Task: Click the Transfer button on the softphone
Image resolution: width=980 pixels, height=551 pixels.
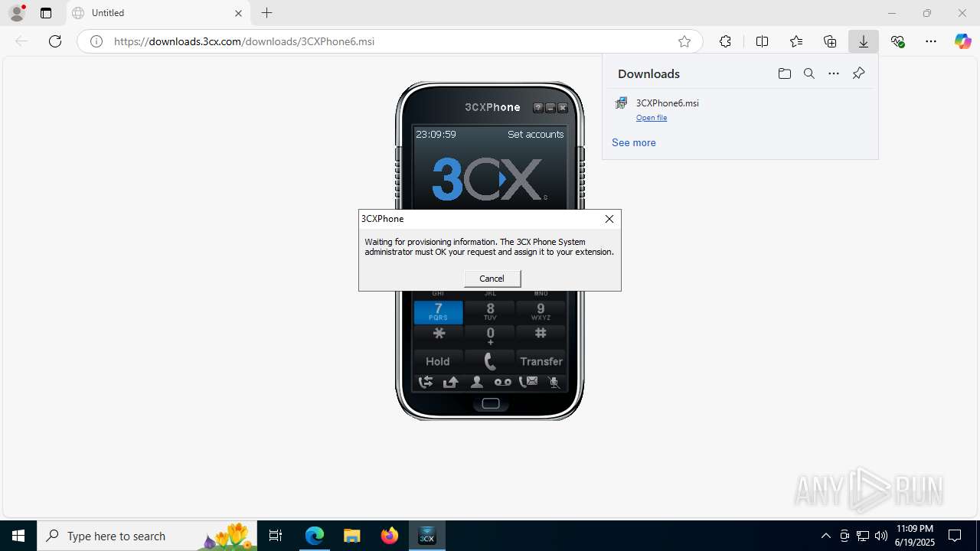Action: click(541, 361)
